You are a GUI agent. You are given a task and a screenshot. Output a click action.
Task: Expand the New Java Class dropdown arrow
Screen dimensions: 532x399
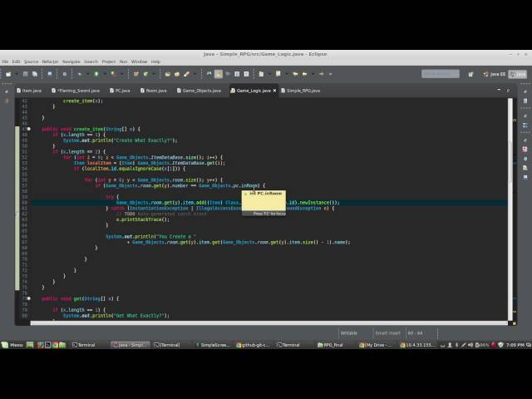tap(154, 74)
